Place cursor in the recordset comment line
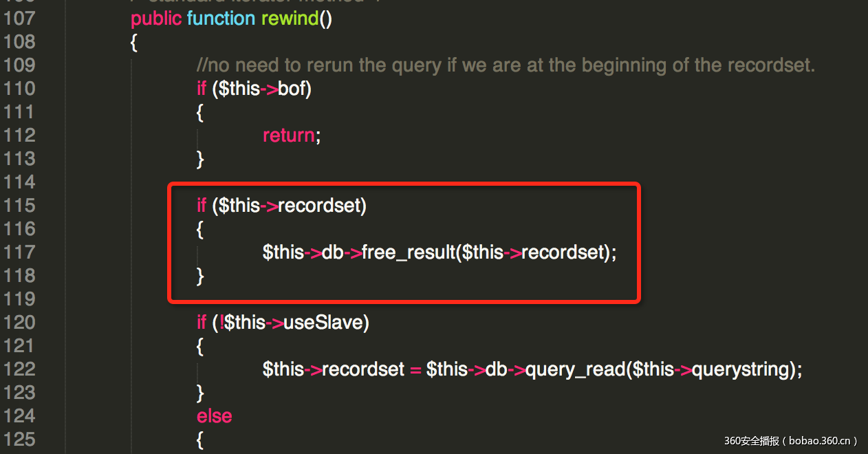Image resolution: width=868 pixels, height=454 pixels. (x=506, y=65)
